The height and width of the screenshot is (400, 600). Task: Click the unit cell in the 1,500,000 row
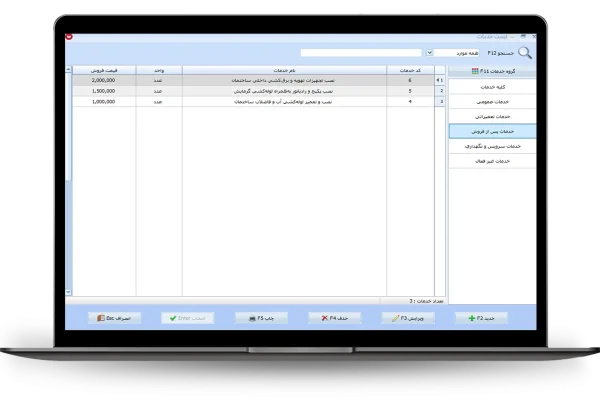tap(158, 91)
